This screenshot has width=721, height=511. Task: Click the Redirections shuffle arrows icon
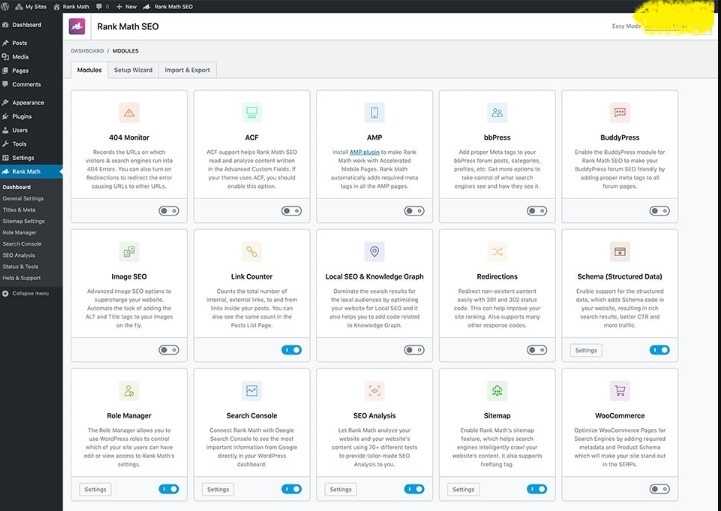pos(497,252)
